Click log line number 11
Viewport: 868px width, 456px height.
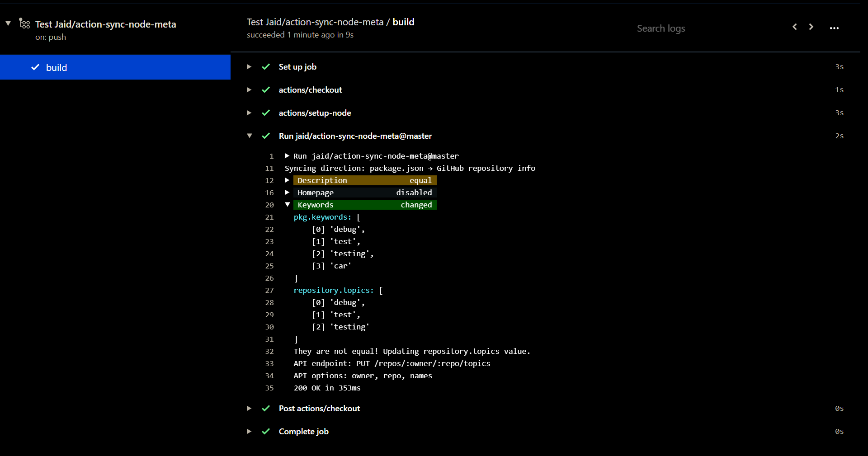pyautogui.click(x=269, y=169)
